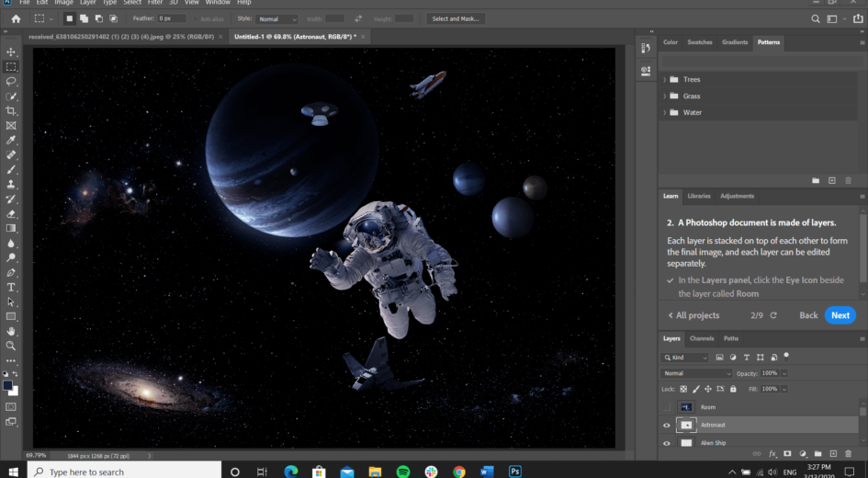Switch to the received_638106250291402 jpeg document tab
The height and width of the screenshot is (478, 868).
coord(120,37)
